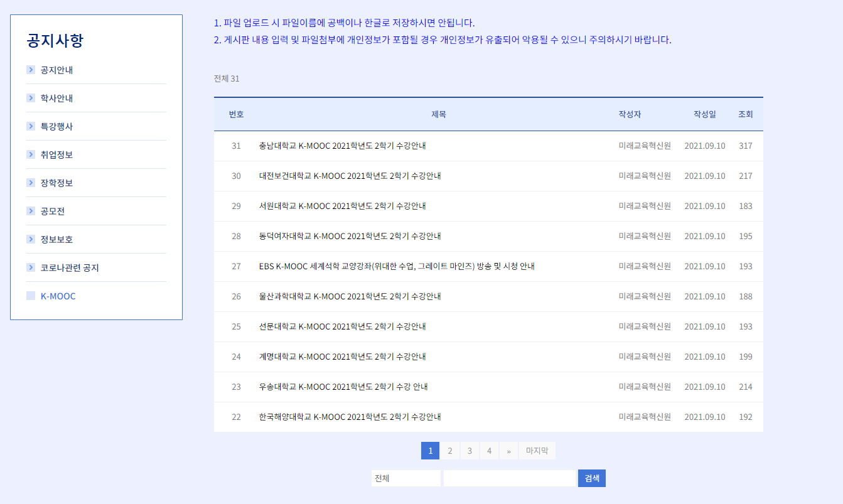Go to page 2

tap(449, 451)
